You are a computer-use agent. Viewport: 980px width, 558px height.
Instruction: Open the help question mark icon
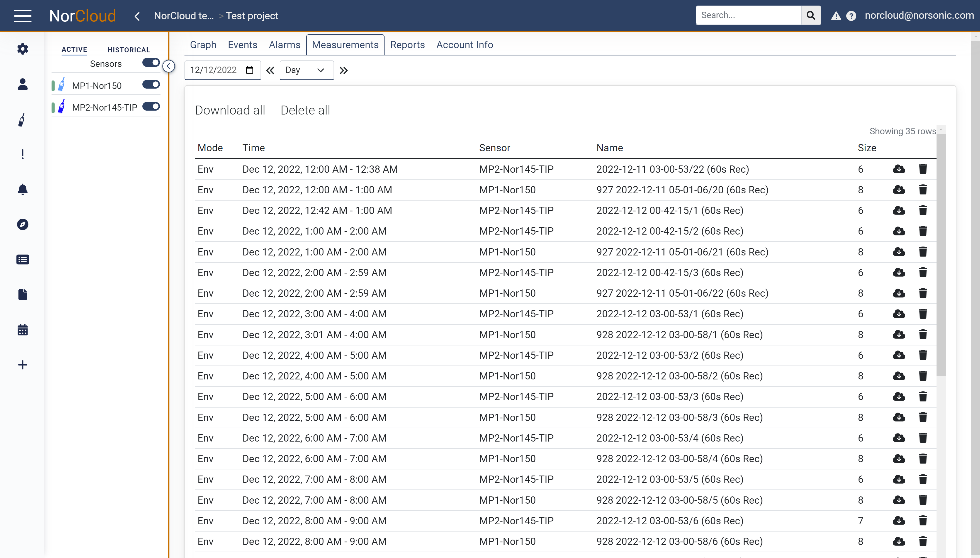851,16
